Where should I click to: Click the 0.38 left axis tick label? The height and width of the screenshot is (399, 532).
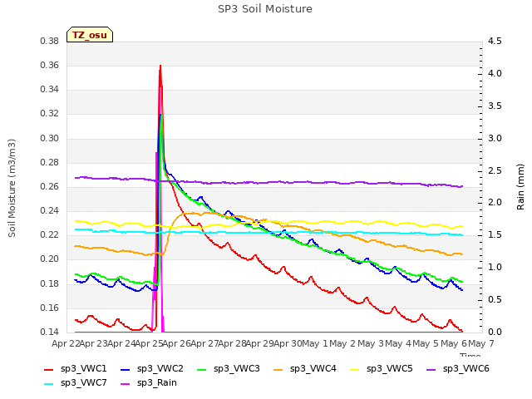click(x=50, y=42)
